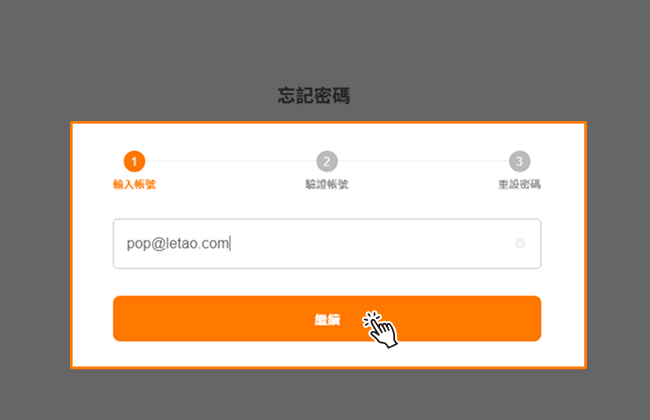Focus the account email input field
Screen dimensions: 650x420
pos(327,244)
